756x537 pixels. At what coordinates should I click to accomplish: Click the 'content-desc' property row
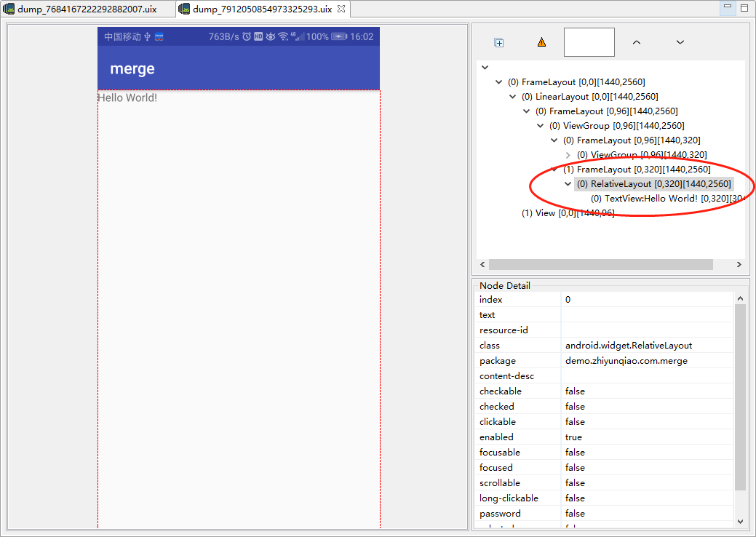(604, 376)
